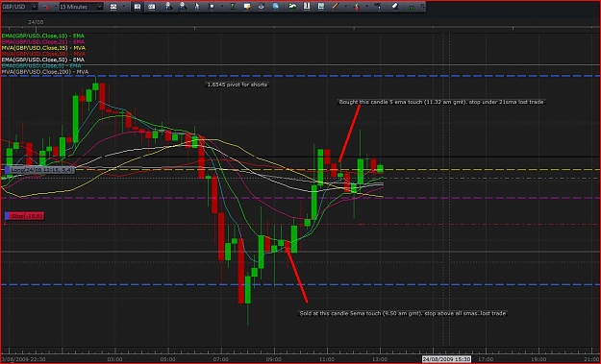Expand the pencil tool options arrow

tap(346, 7)
